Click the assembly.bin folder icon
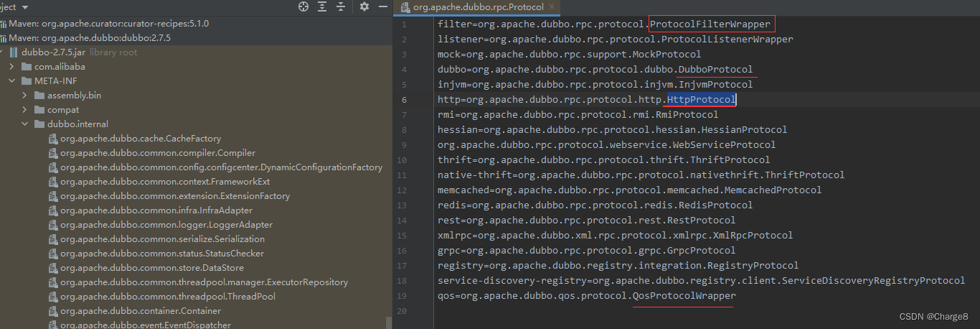This screenshot has width=980, height=329. (x=39, y=96)
